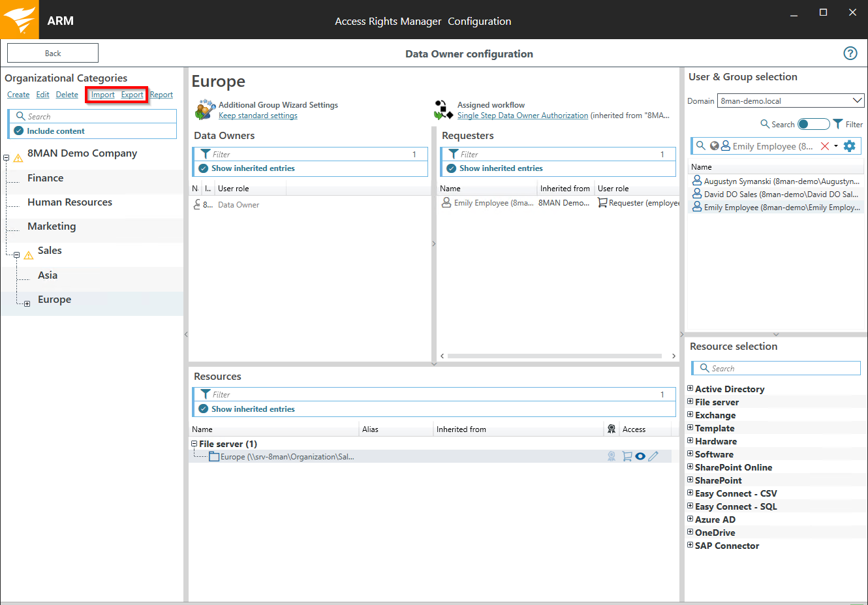Screen dimensions: 868x605
Task: Uncheck Include content in Organizational Categories
Action: 19,131
